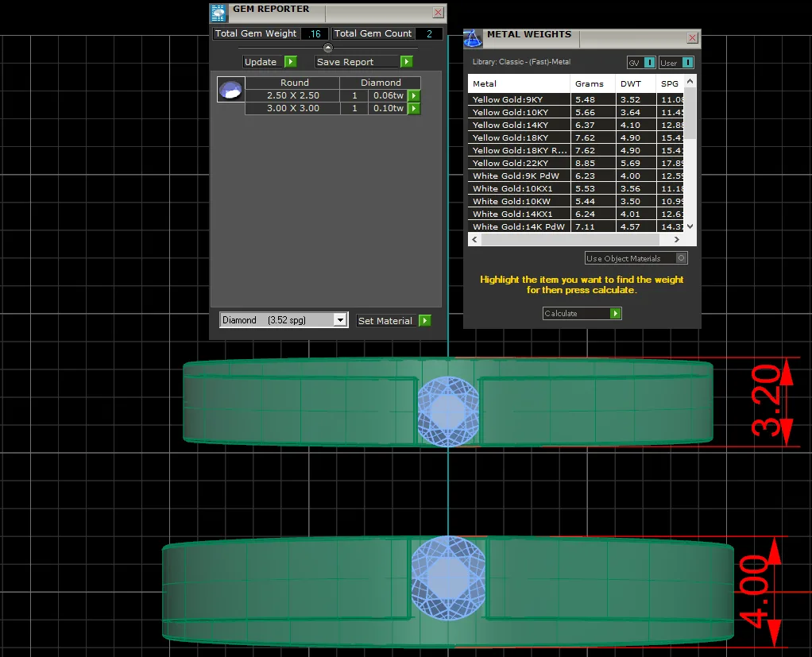Select the White Gold:10KW row
The width and height of the screenshot is (812, 657).
576,202
